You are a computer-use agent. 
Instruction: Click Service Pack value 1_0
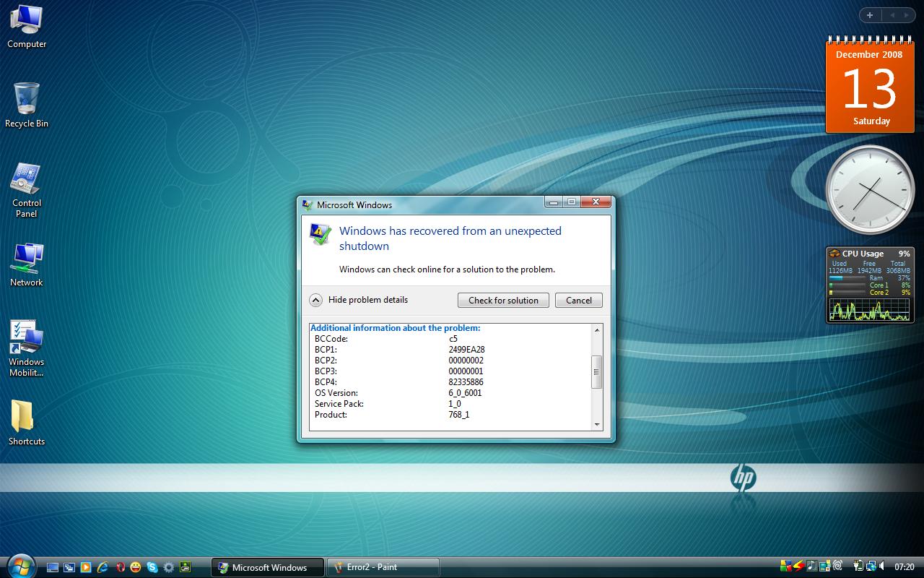[455, 404]
